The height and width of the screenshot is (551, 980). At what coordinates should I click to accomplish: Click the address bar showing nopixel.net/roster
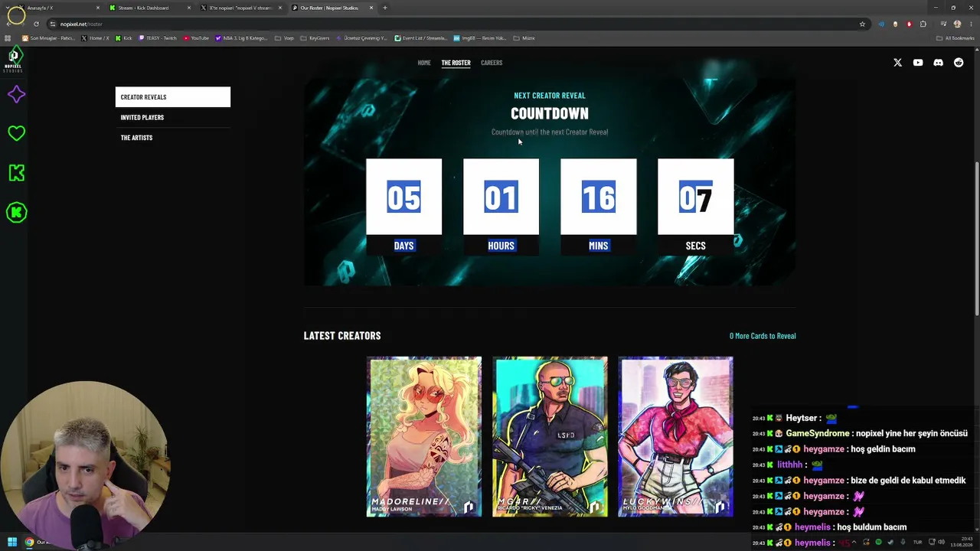coord(452,24)
